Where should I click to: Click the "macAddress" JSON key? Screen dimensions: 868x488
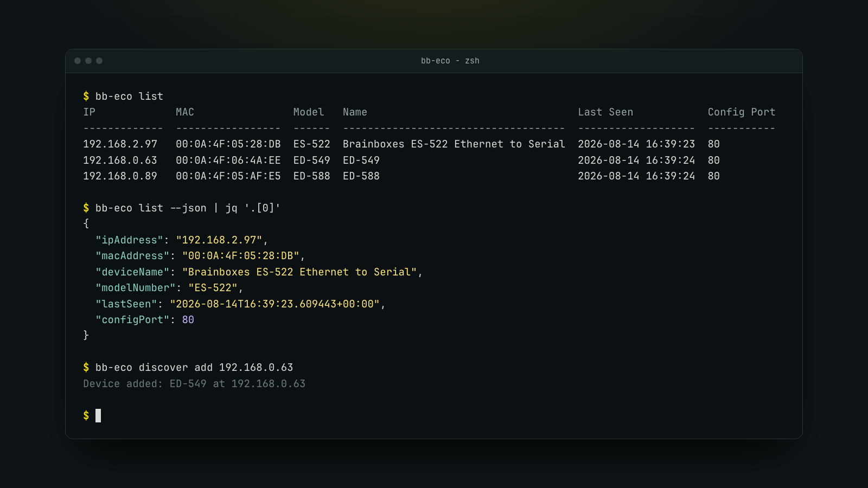click(132, 256)
